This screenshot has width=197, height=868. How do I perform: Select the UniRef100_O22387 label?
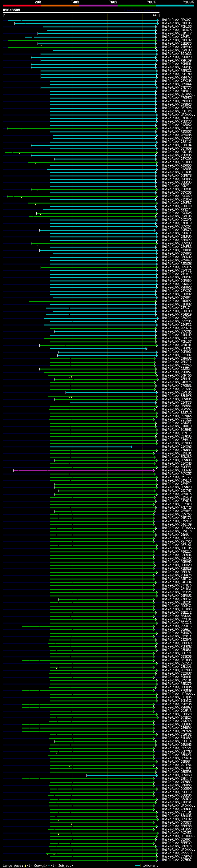pyautogui.click(x=176, y=355)
